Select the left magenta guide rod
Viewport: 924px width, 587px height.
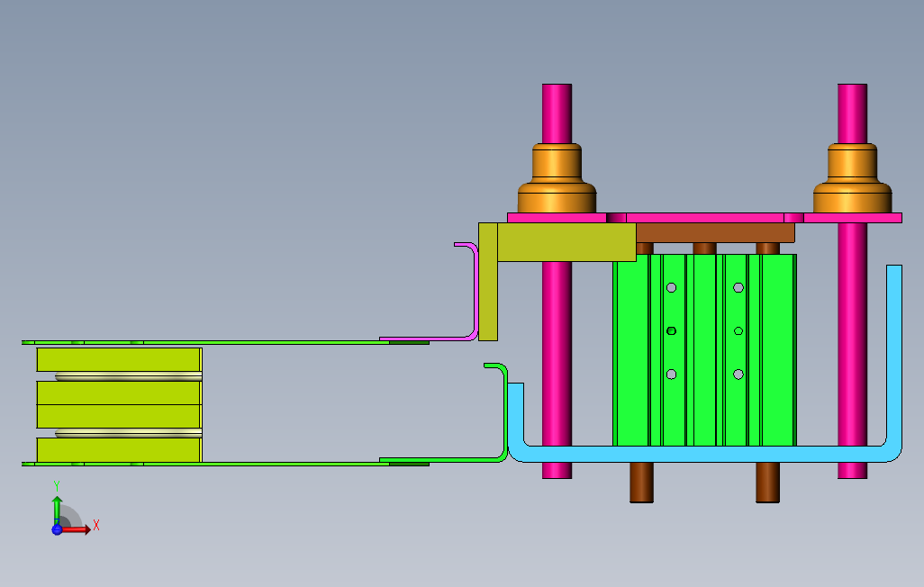click(557, 354)
